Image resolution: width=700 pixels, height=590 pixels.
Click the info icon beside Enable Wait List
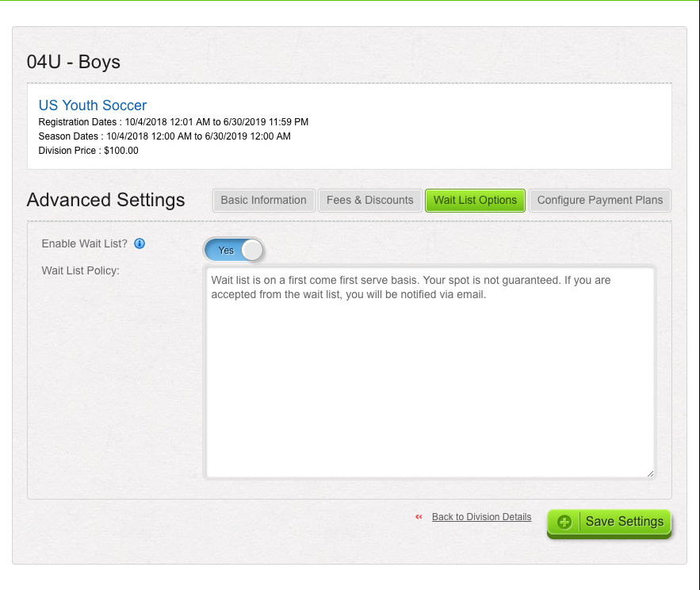[x=140, y=243]
